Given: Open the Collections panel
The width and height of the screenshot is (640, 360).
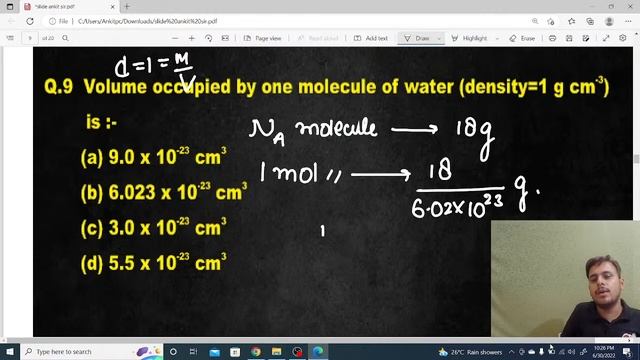Looking at the screenshot, I should coord(590,21).
